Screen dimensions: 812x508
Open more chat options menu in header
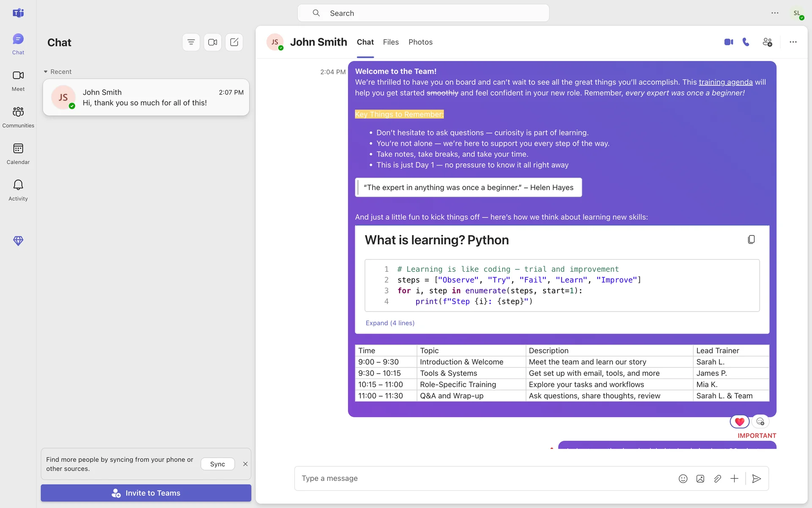click(793, 42)
